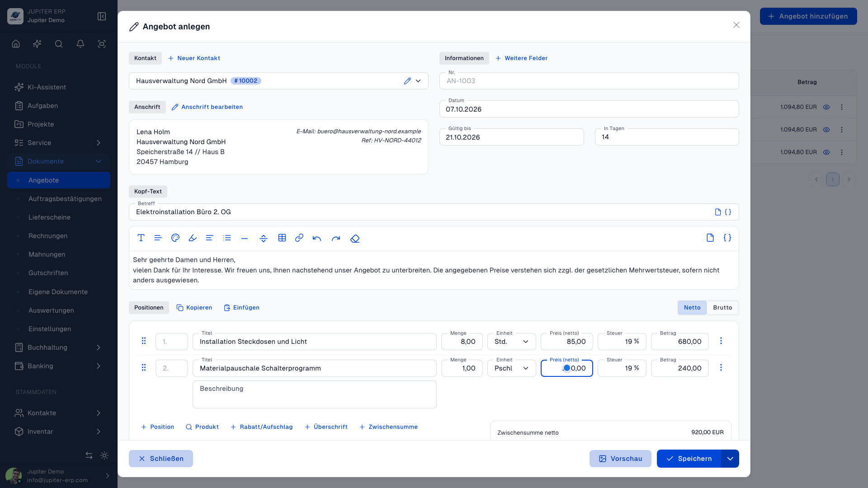Screen dimensions: 868x488
Task: Click the scan icon in sidebar
Action: tap(102, 44)
